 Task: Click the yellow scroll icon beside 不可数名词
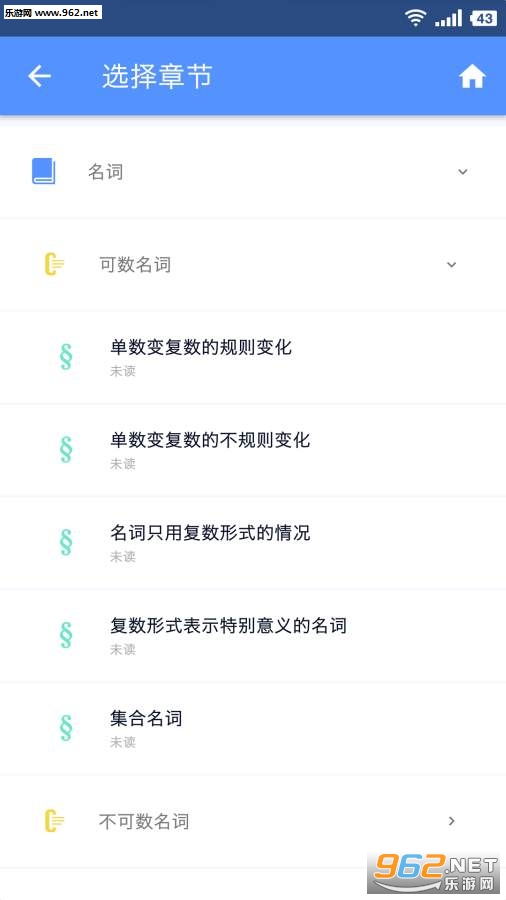click(55, 821)
